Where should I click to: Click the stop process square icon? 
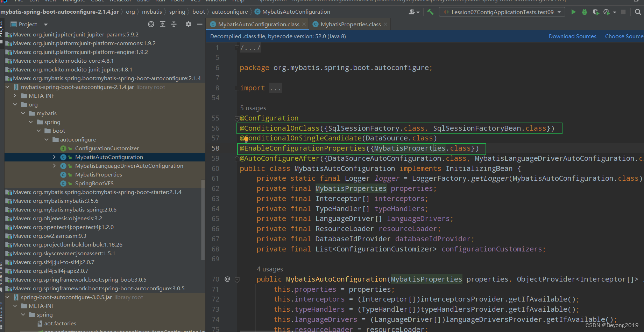(623, 12)
